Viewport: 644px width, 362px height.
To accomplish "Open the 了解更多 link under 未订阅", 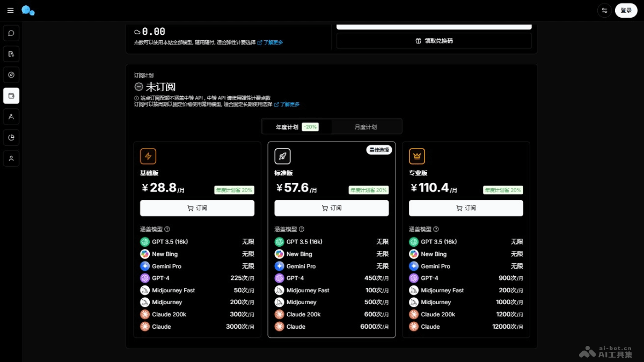I will [x=288, y=105].
